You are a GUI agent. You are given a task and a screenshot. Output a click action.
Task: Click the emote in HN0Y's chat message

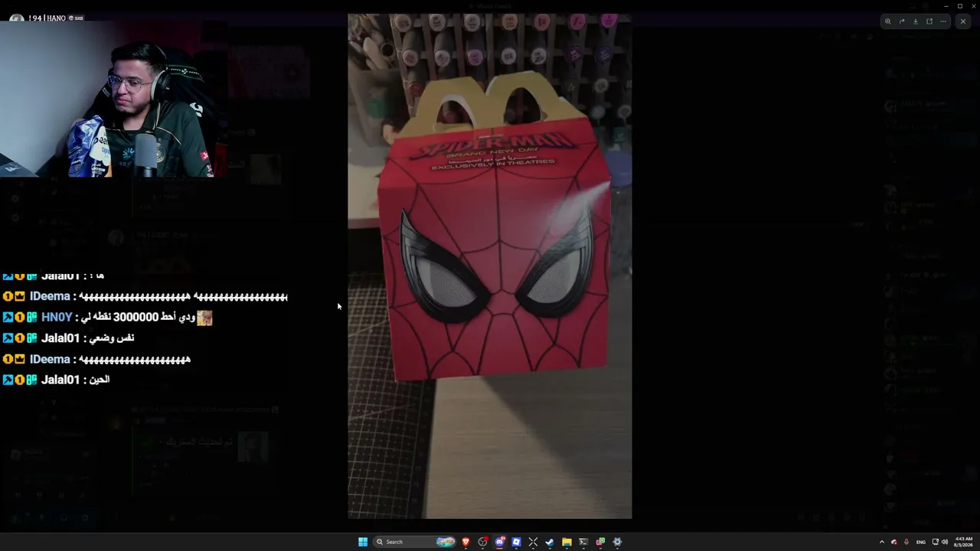point(204,318)
